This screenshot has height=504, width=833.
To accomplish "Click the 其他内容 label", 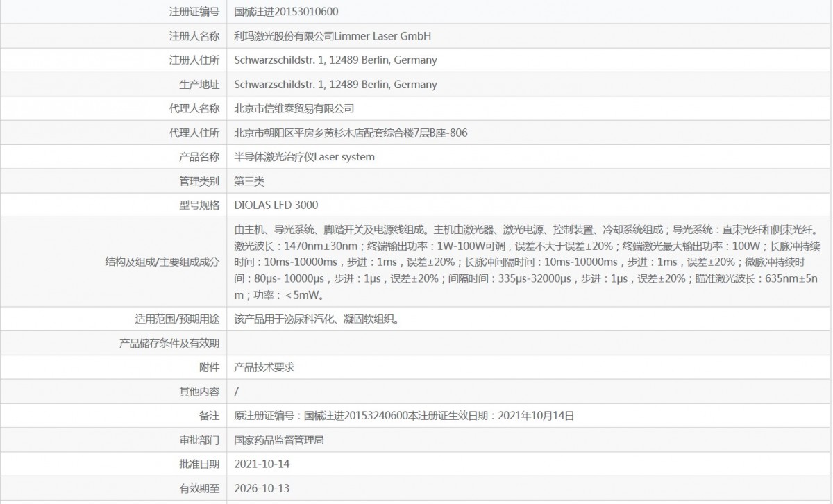I will [199, 392].
